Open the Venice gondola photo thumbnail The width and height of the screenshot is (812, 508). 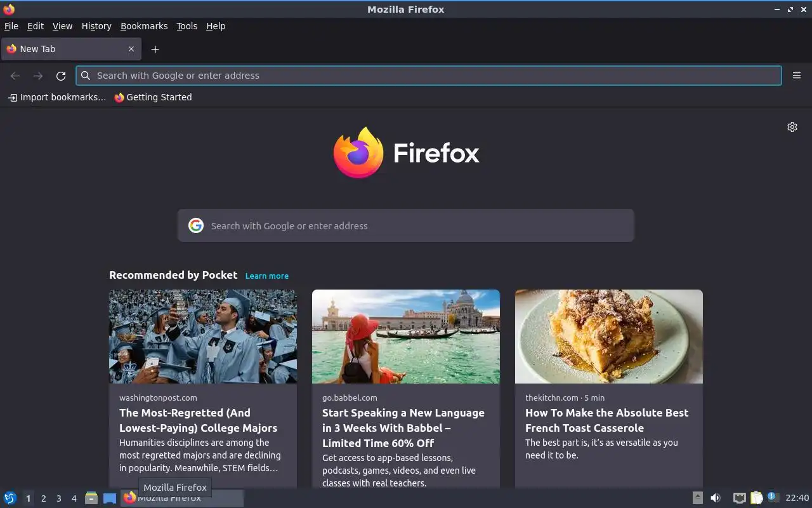pyautogui.click(x=406, y=337)
